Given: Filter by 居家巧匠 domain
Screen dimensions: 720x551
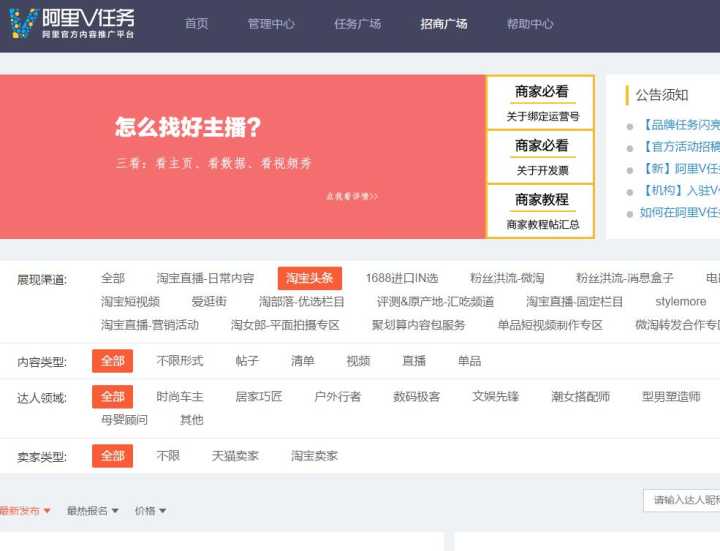Looking at the screenshot, I should (259, 397).
